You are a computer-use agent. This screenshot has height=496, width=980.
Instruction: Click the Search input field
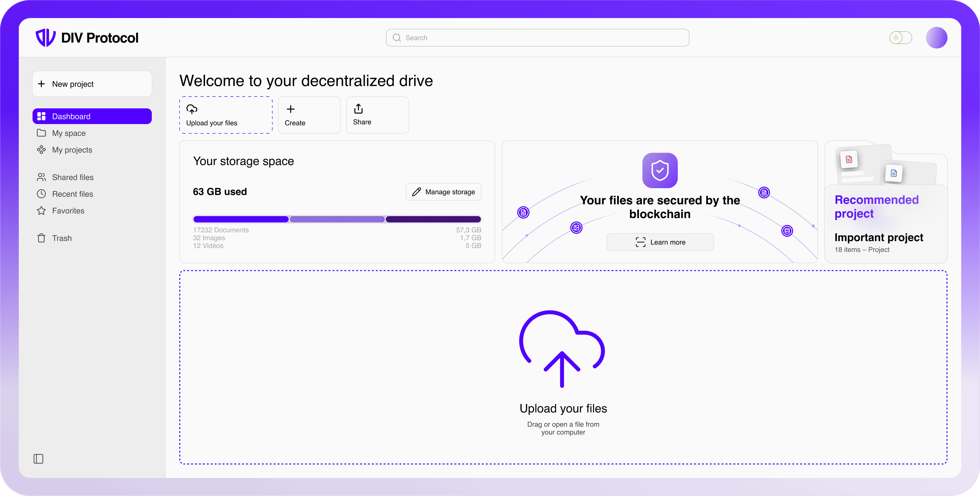537,37
